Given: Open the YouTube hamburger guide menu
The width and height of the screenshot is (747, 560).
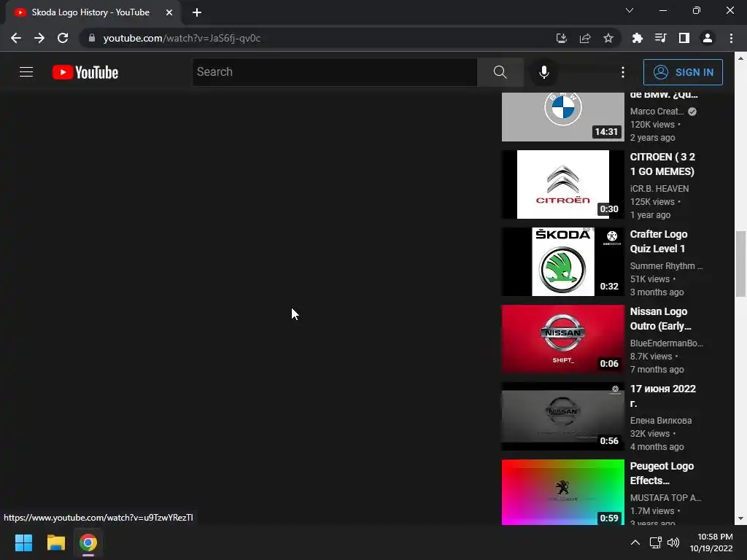Looking at the screenshot, I should 26,72.
